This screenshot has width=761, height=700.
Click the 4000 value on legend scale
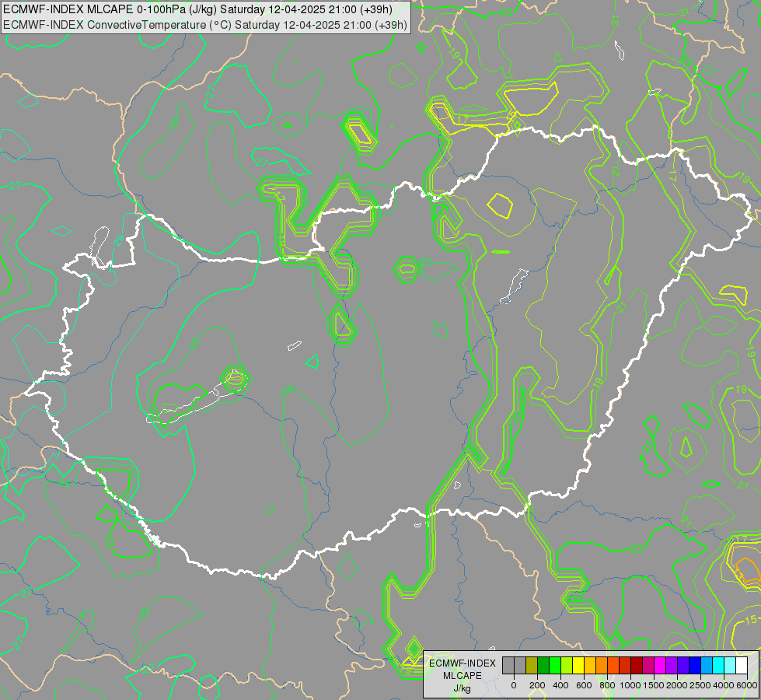(724, 685)
